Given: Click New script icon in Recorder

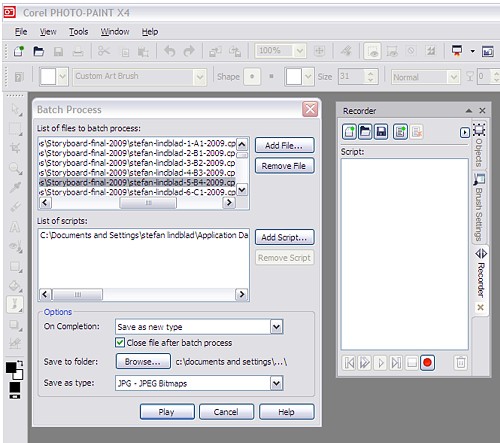Looking at the screenshot, I should (x=349, y=132).
